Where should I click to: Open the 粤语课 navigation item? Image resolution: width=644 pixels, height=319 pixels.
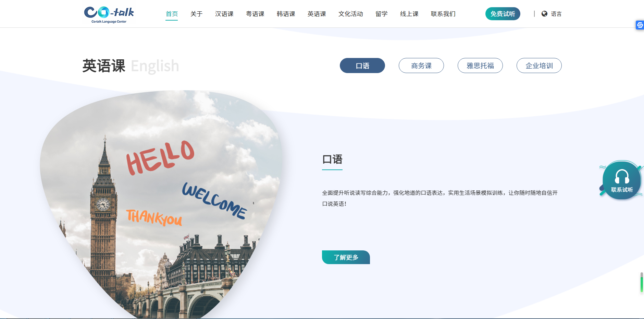tap(255, 14)
